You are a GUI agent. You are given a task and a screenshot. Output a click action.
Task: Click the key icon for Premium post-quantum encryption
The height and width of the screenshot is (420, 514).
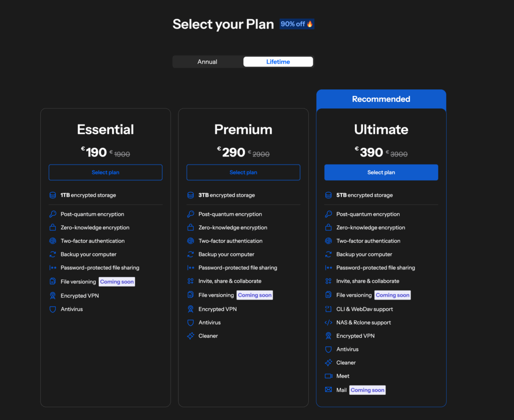coord(191,214)
